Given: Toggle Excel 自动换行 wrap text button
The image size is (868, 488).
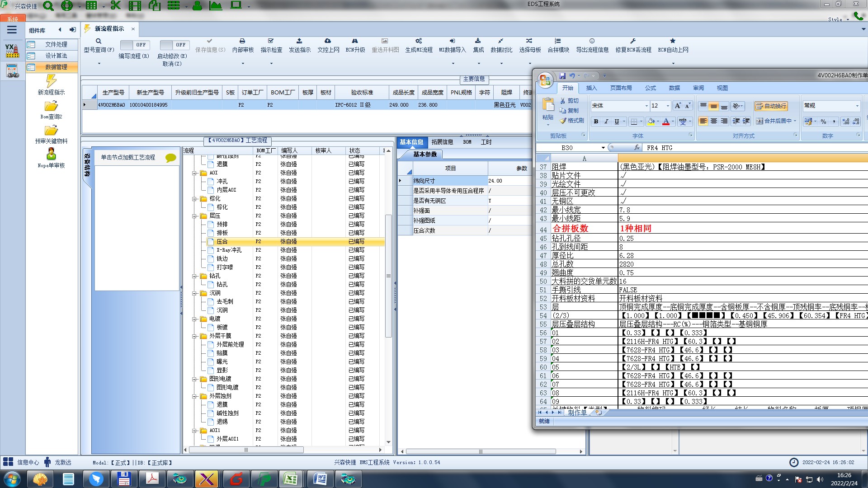Looking at the screenshot, I should pyautogui.click(x=771, y=106).
